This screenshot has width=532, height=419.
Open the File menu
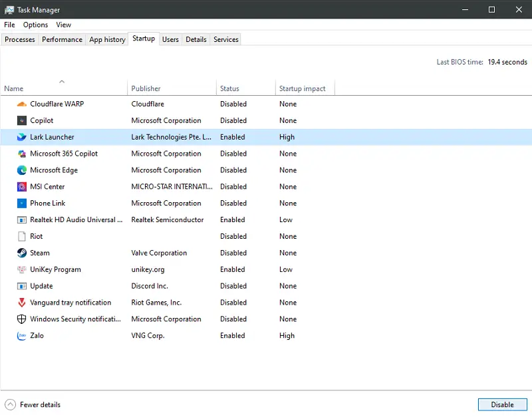(9, 25)
